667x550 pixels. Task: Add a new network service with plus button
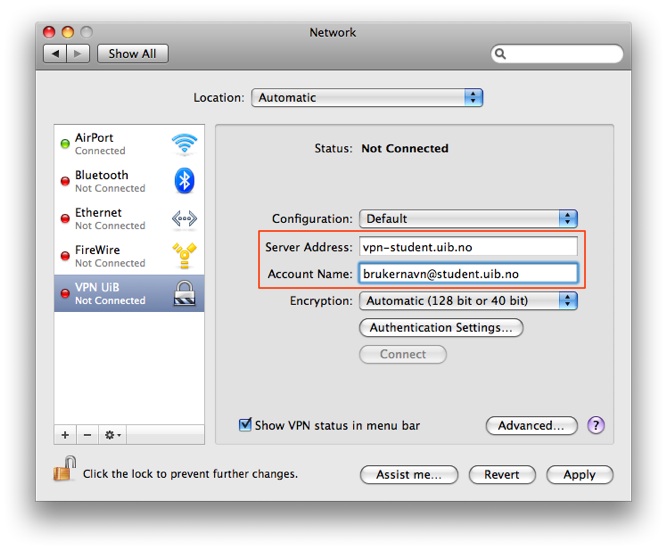click(66, 435)
